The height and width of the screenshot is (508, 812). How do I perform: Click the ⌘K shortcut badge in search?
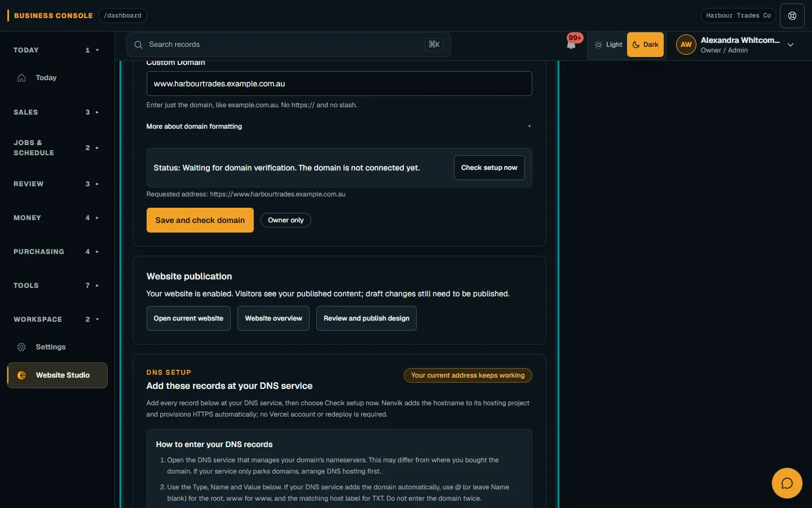point(434,45)
